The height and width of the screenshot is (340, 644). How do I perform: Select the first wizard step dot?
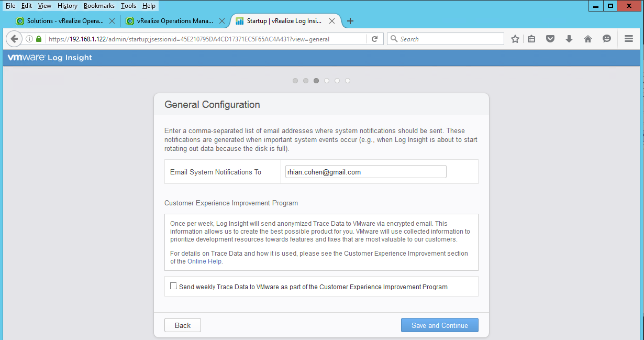(295, 81)
